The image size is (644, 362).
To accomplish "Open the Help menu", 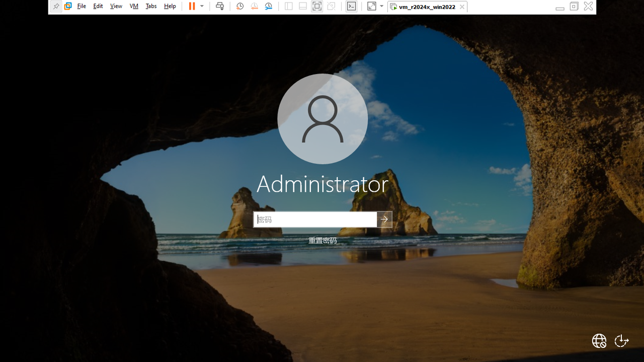I will click(x=170, y=7).
